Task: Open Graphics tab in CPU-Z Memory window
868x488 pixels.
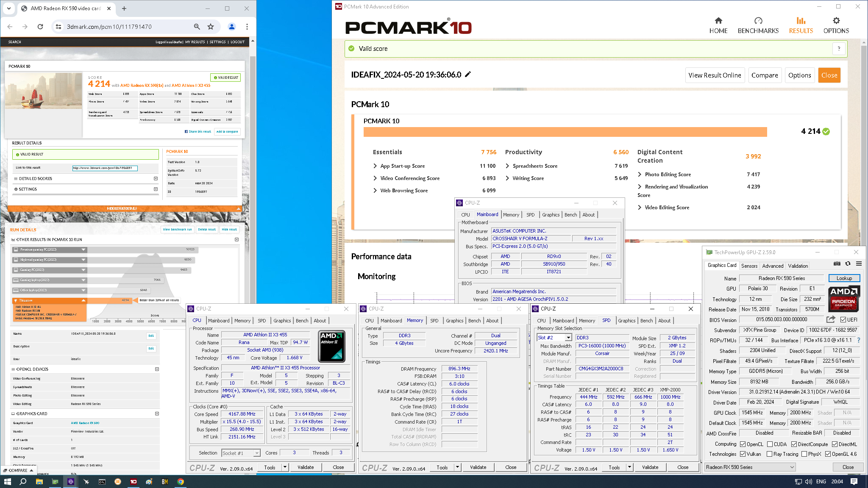Action: coord(454,321)
